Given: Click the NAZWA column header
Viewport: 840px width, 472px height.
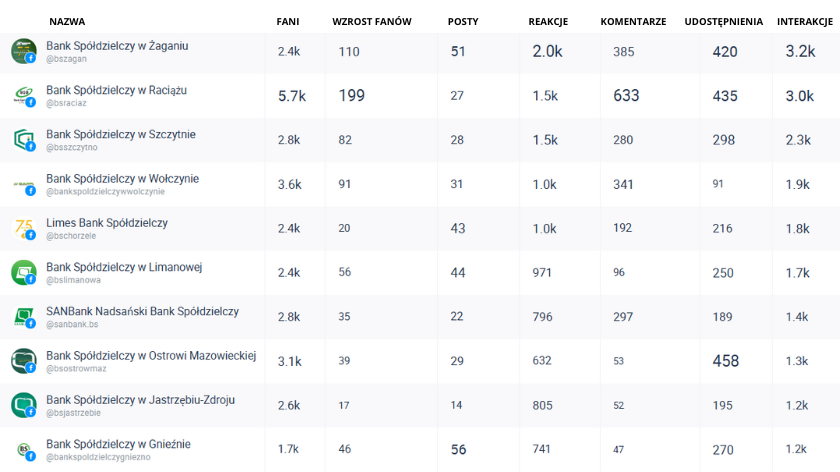Looking at the screenshot, I should pos(67,21).
